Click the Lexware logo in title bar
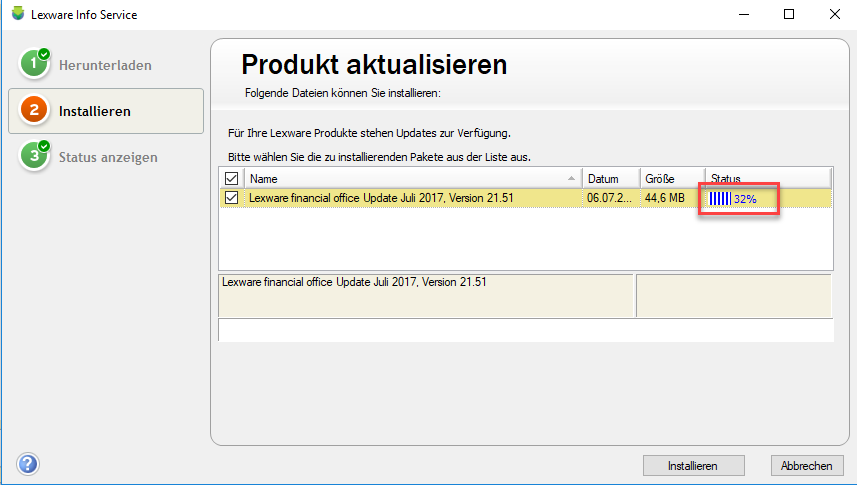The width and height of the screenshot is (857, 485). [16, 15]
